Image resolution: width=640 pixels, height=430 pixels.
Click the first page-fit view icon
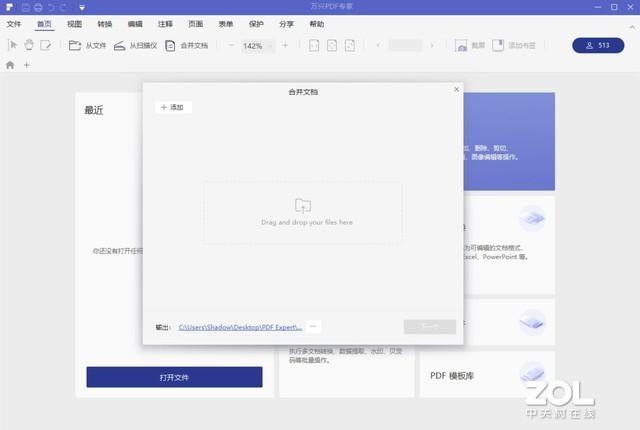314,45
